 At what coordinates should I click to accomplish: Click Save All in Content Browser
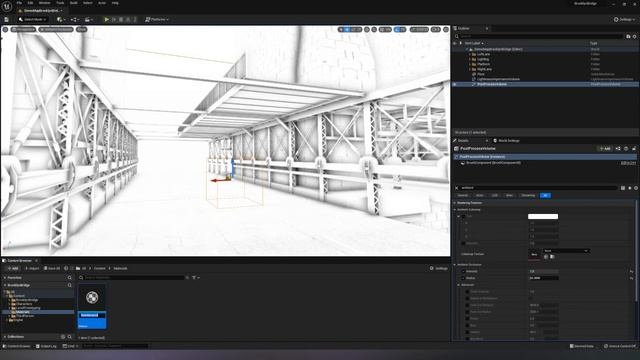point(52,268)
